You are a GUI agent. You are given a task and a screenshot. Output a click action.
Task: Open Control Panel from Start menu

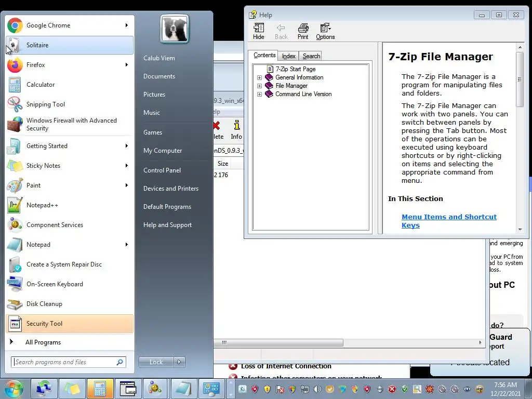(x=162, y=170)
